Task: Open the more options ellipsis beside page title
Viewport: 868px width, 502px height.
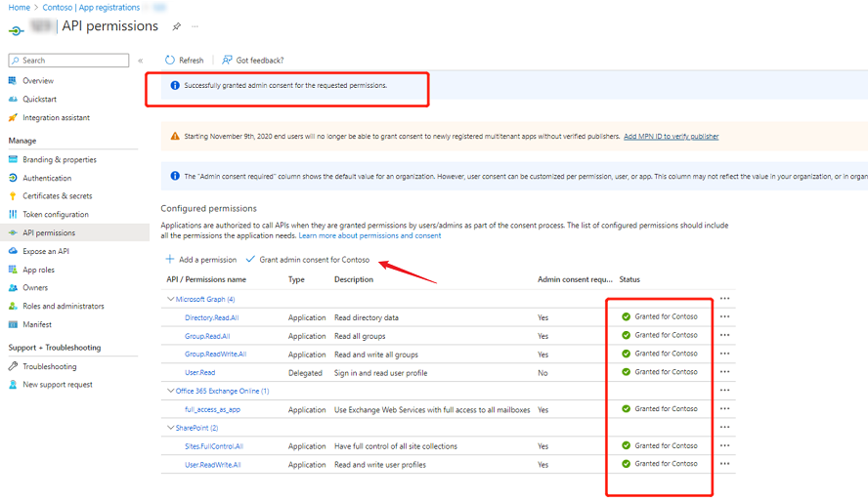Action: point(195,26)
